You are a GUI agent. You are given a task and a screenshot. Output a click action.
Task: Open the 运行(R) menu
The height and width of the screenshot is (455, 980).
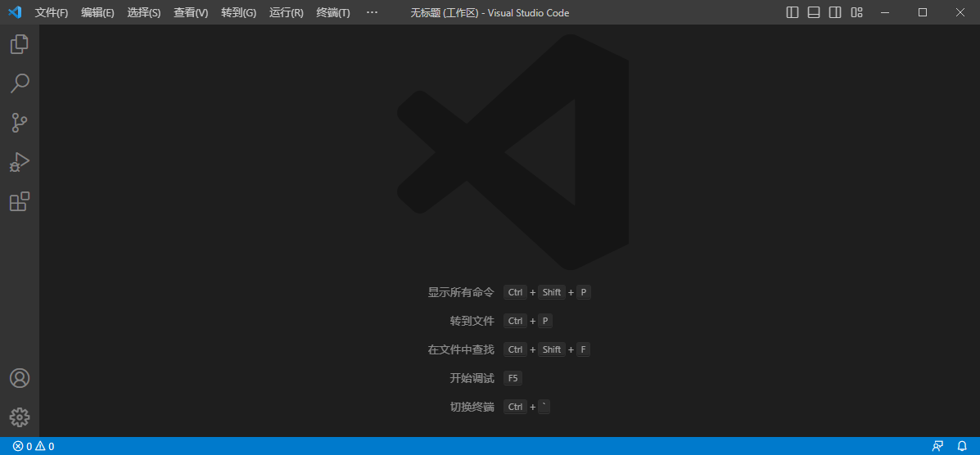[287, 12]
